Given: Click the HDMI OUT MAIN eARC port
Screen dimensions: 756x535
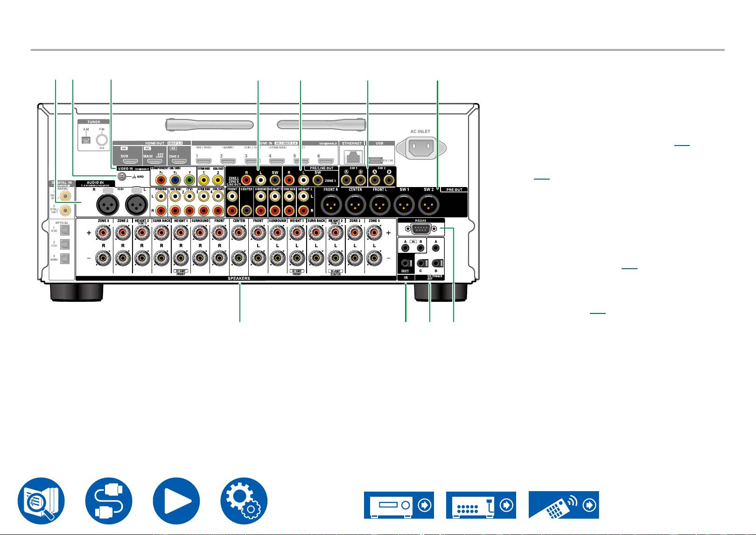Looking at the screenshot, I should [x=154, y=160].
